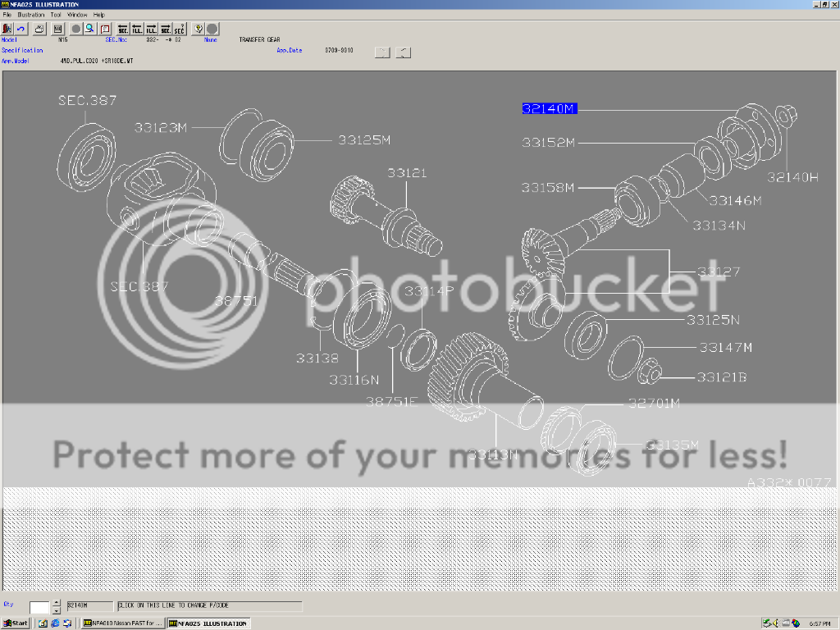
Task: Open the Windows Start menu
Action: pyautogui.click(x=16, y=623)
